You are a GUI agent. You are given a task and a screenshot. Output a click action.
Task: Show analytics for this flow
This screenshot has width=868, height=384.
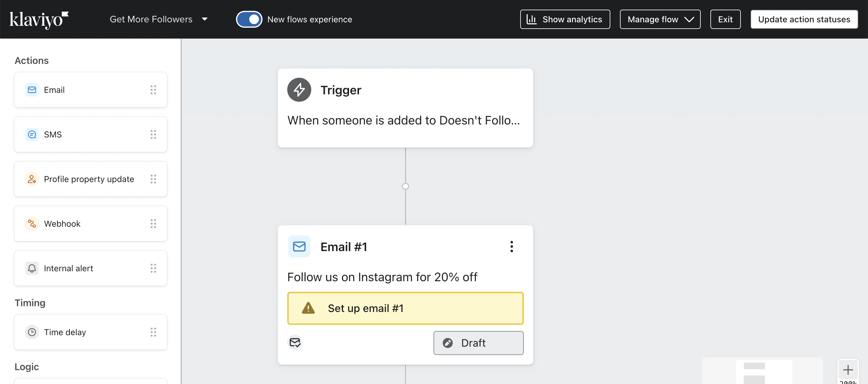565,19
